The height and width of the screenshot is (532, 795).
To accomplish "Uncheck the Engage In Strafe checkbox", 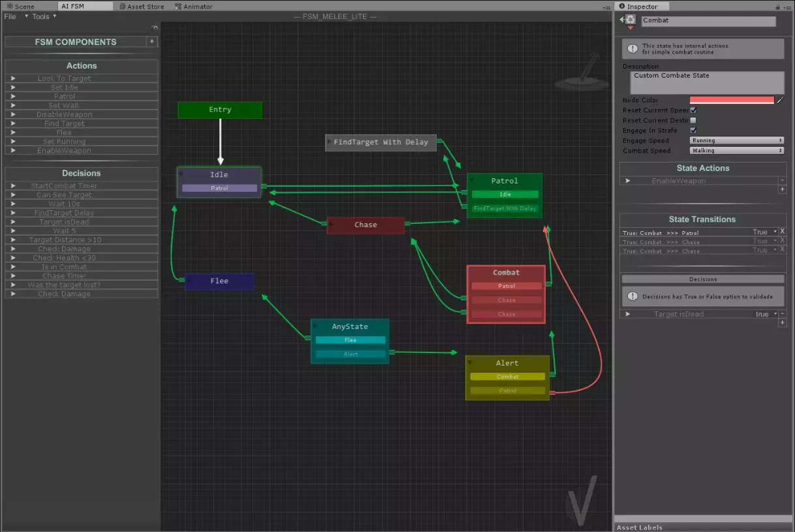I will [x=693, y=131].
